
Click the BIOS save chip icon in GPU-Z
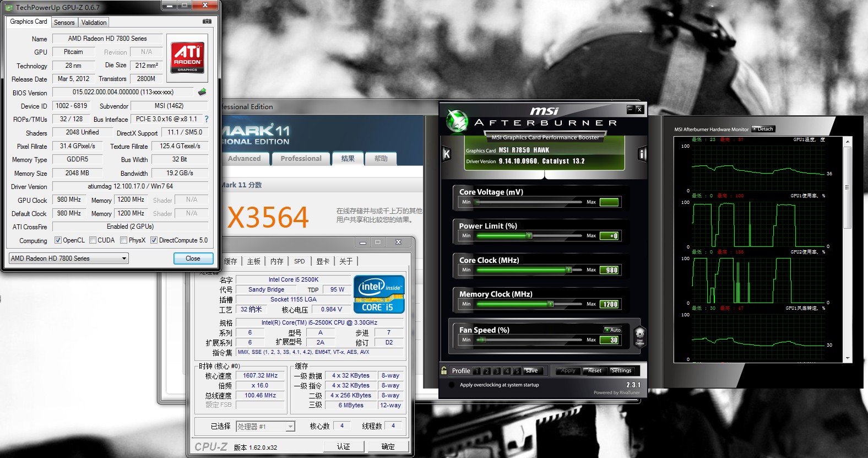click(x=202, y=92)
